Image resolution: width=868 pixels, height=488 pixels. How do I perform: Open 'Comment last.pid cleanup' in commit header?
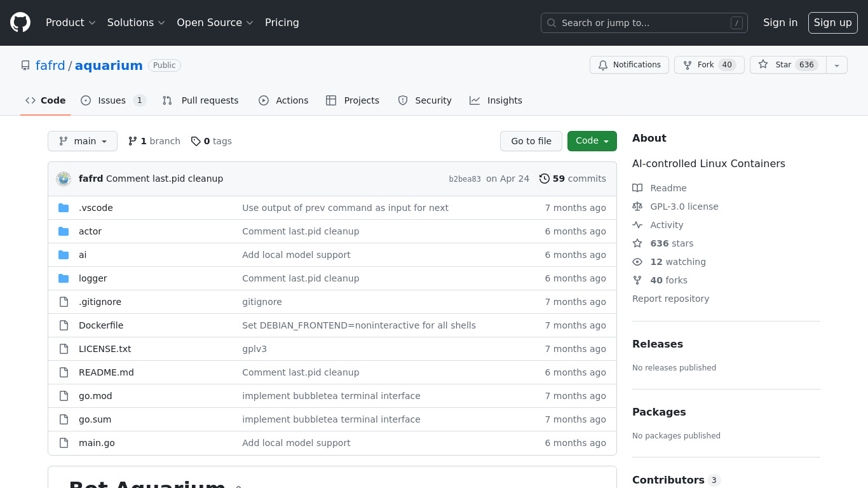pyautogui.click(x=165, y=179)
